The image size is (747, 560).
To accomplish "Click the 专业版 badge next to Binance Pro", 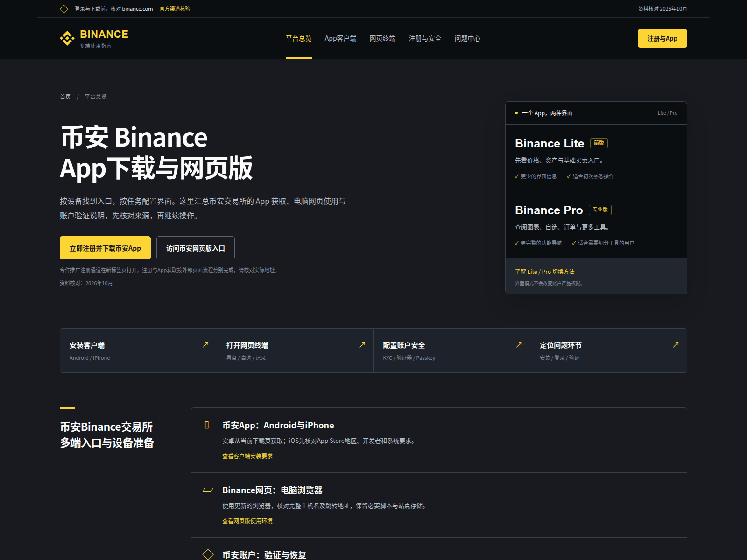I will (600, 210).
